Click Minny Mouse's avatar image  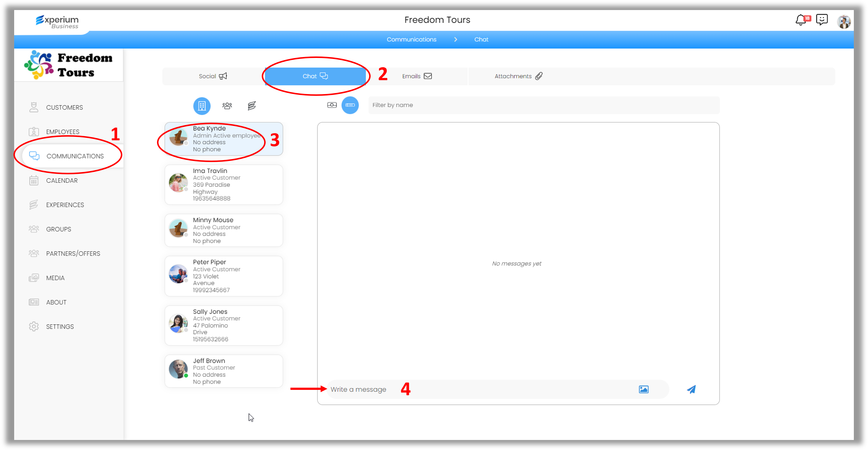coord(178,228)
